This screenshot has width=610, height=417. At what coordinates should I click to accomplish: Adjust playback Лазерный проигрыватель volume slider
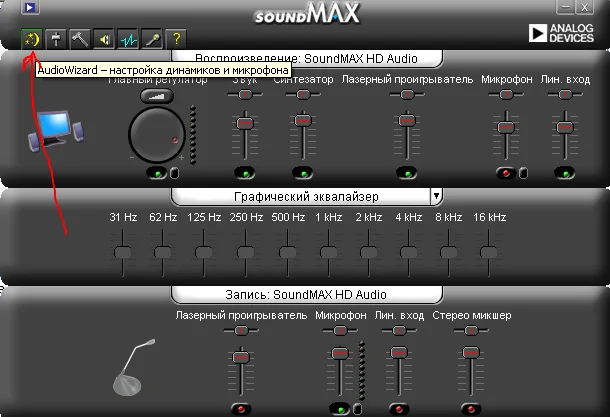(x=407, y=120)
